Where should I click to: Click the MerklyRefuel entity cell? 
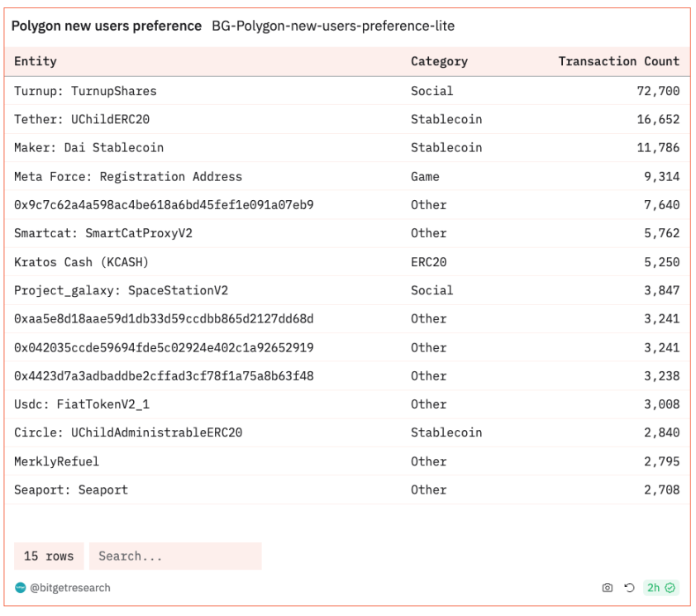click(x=57, y=461)
